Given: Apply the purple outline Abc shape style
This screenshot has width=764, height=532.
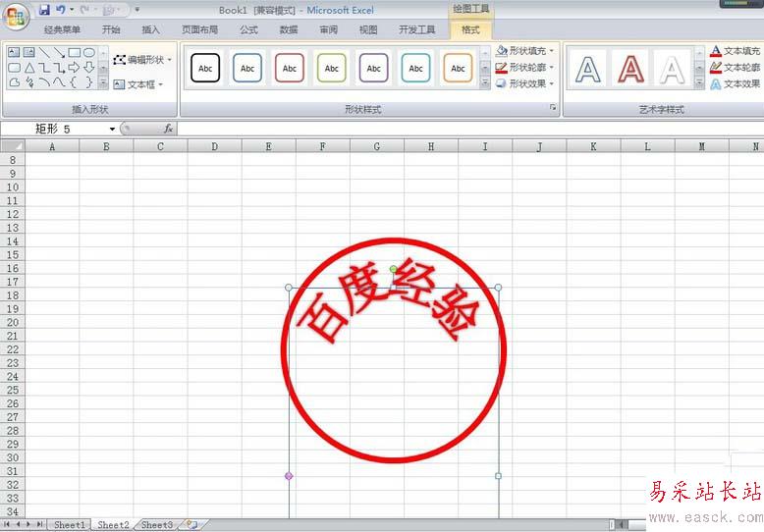Looking at the screenshot, I should [x=374, y=68].
